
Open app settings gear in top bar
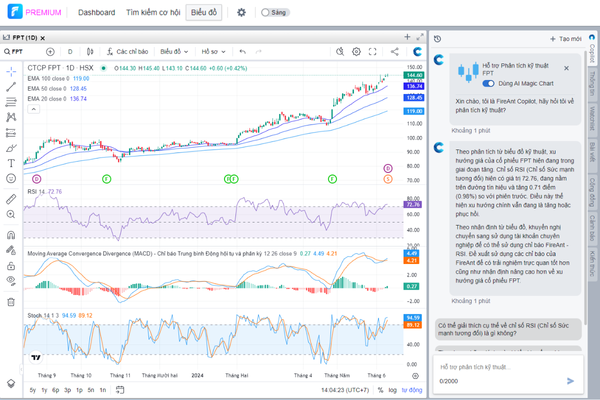pos(241,13)
